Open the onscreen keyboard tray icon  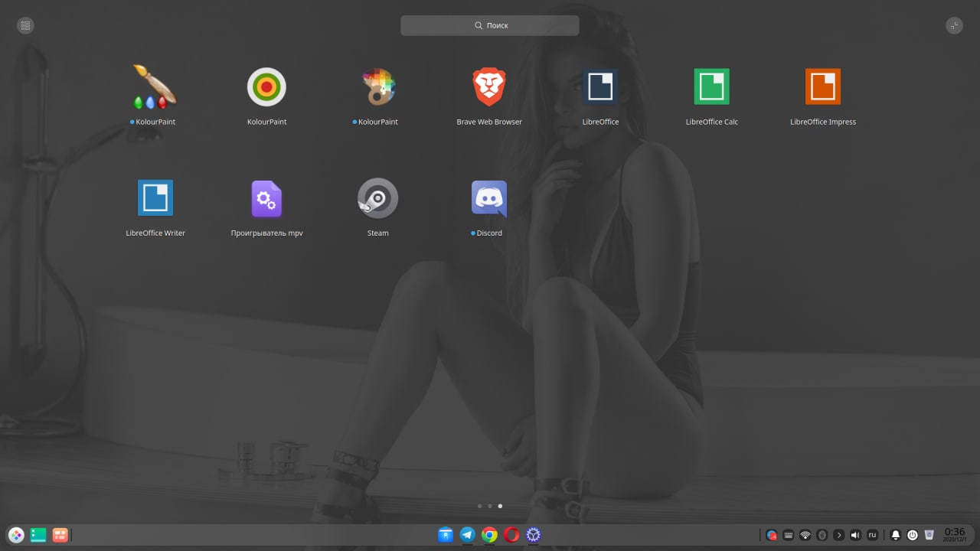coord(789,535)
